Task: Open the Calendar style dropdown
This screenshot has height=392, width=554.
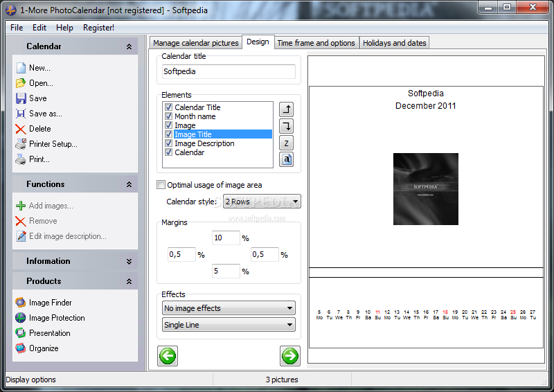Action: coord(262,202)
